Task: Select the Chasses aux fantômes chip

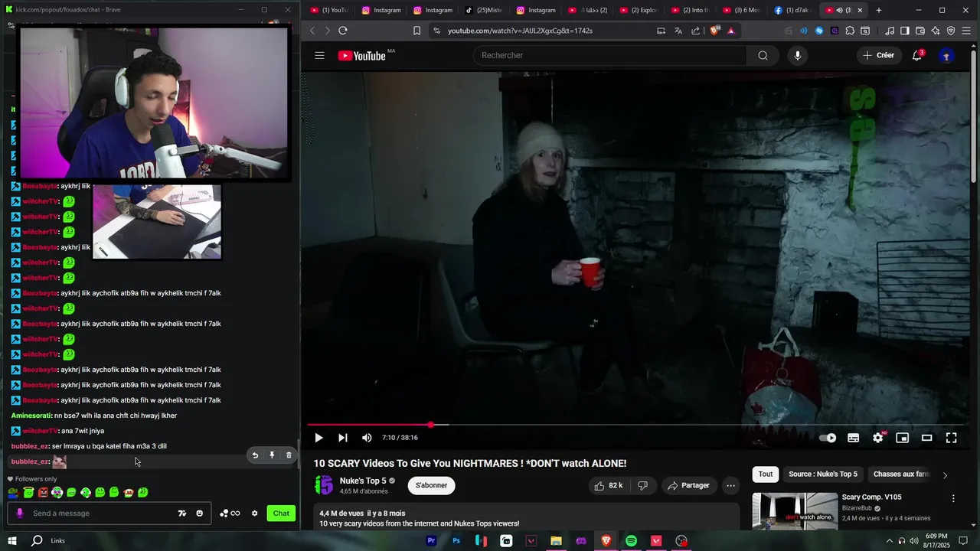Action: [x=901, y=474]
